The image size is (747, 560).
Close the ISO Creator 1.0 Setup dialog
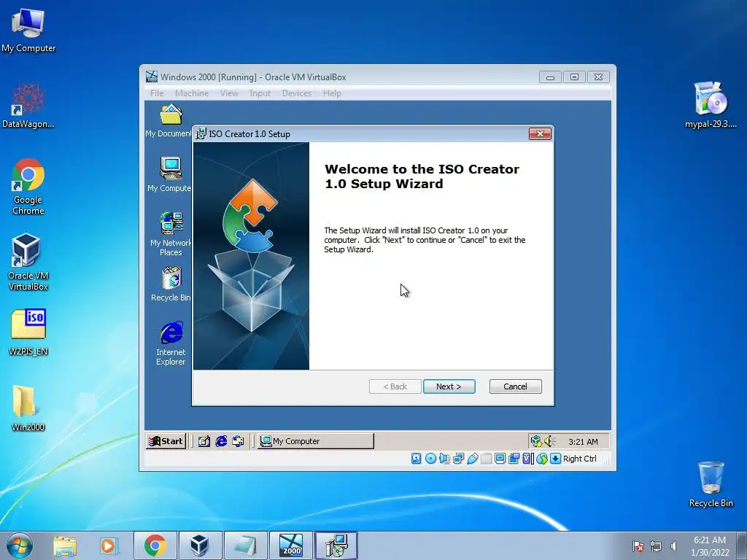[540, 134]
